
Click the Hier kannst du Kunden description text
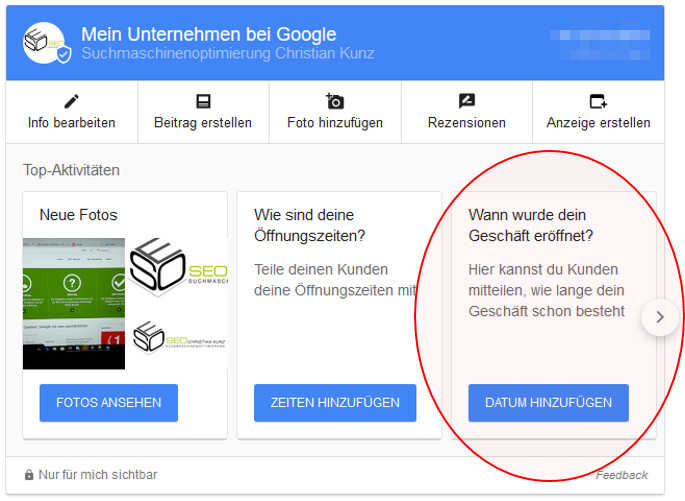pos(547,290)
